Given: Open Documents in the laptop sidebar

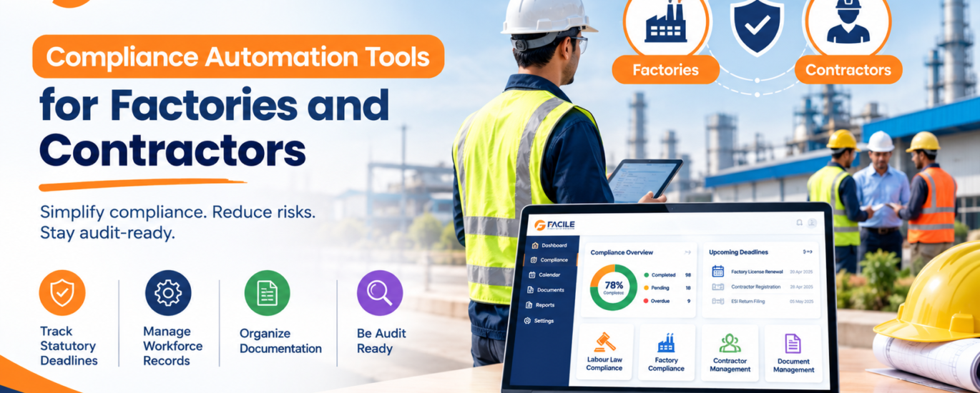Looking at the screenshot, I should [546, 290].
